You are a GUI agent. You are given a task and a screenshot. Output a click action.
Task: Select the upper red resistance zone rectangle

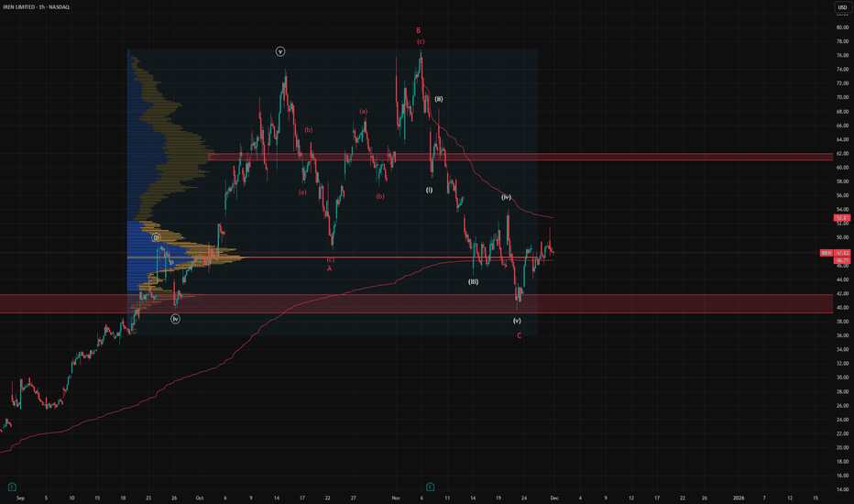coord(513,158)
